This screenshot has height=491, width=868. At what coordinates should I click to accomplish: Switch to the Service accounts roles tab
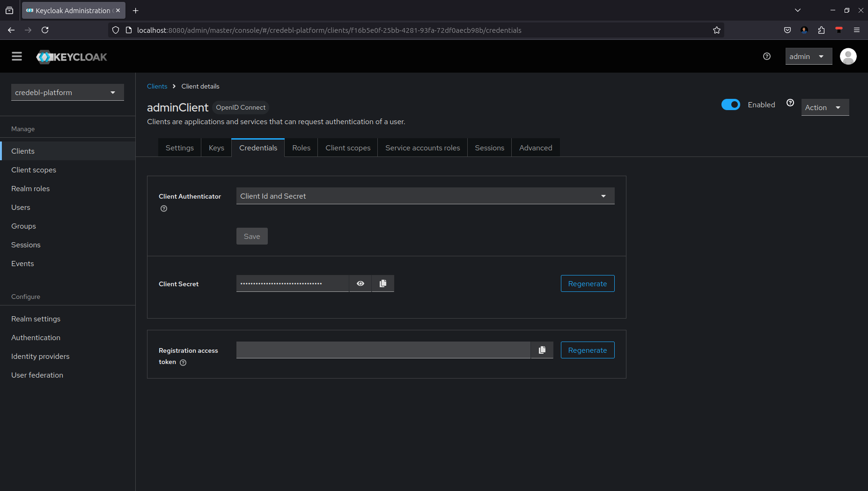[422, 148]
